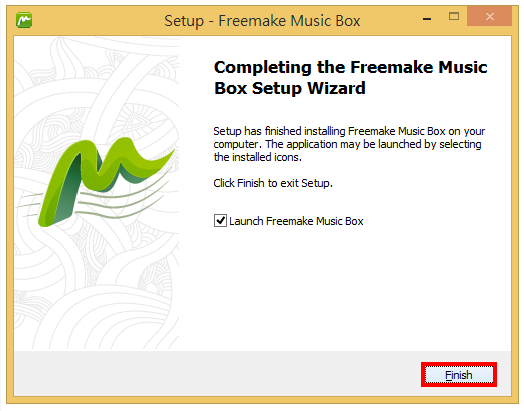The image size is (524, 411).
Task: Click the large green Freemake M logo
Action: [x=106, y=181]
